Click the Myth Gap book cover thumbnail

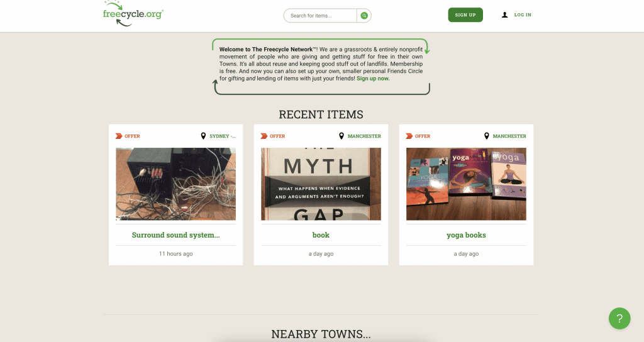point(321,184)
